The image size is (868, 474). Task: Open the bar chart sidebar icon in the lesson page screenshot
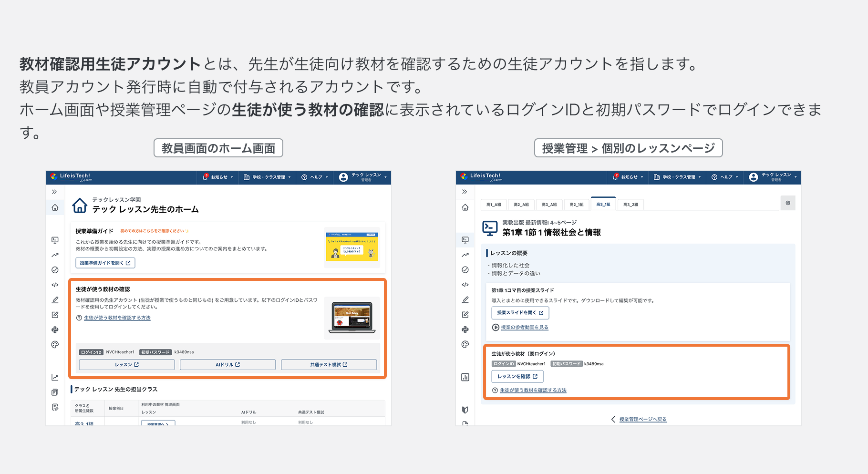pyautogui.click(x=465, y=377)
